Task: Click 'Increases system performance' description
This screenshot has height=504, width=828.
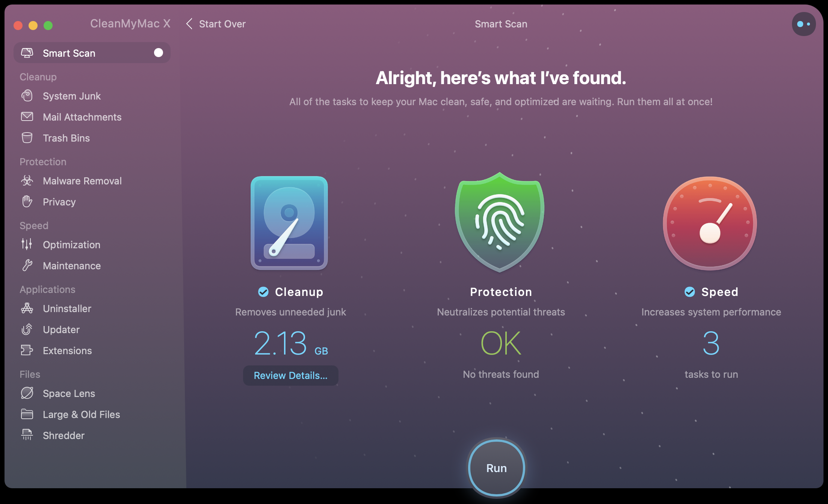Action: [x=711, y=312]
